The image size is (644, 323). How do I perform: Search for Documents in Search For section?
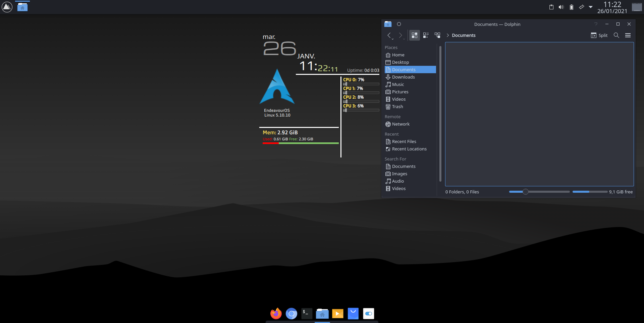click(410, 167)
